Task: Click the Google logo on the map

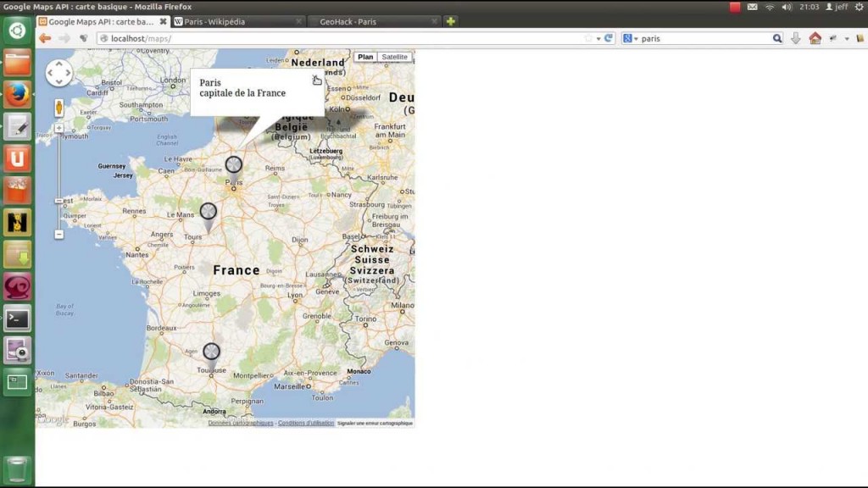Action: (x=53, y=419)
